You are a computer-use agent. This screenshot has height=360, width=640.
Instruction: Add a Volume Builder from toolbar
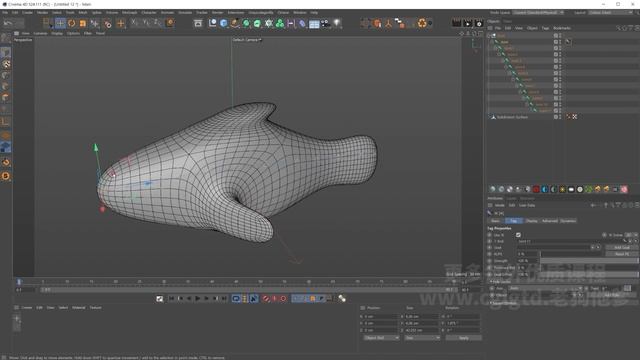268,23
